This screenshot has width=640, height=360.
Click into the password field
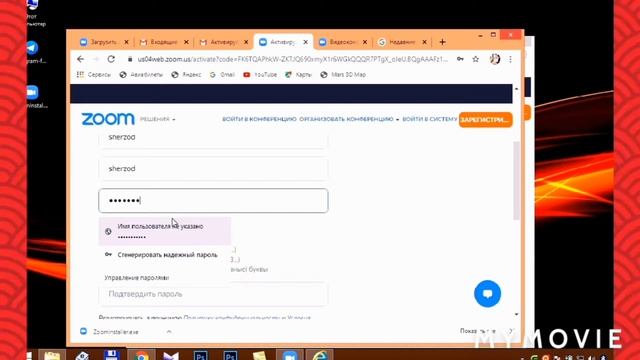(213, 200)
